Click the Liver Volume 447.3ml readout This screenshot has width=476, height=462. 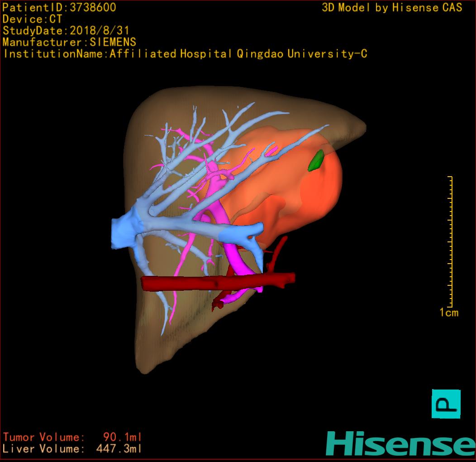(72, 449)
